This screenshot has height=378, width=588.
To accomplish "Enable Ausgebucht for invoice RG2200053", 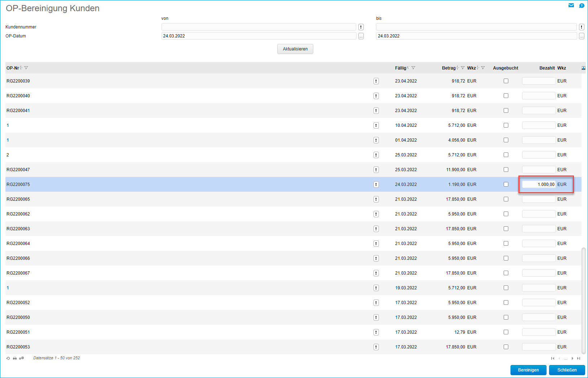I will (x=506, y=347).
